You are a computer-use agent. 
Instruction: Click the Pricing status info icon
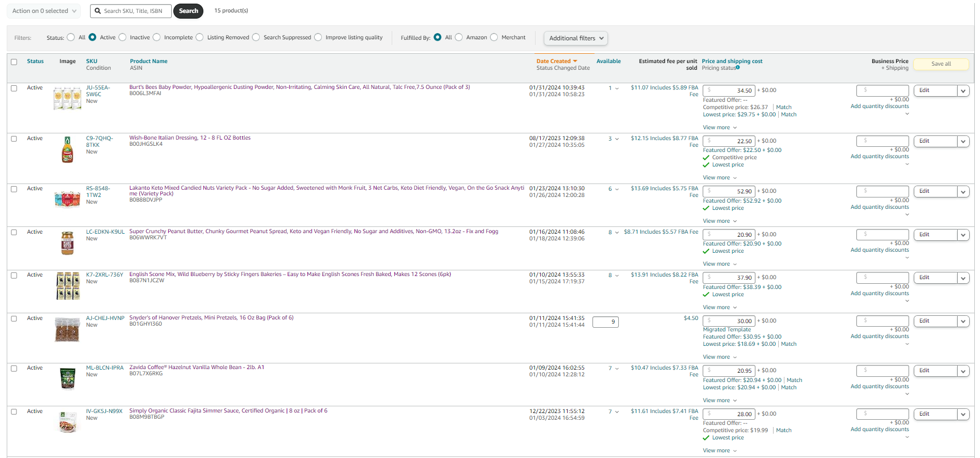coord(738,67)
